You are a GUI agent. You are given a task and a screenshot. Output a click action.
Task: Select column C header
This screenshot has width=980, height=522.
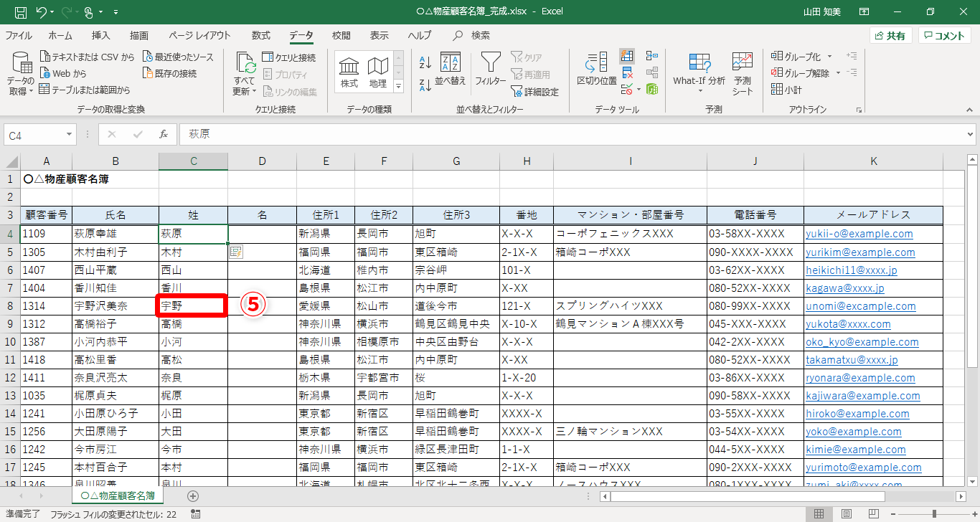point(193,161)
